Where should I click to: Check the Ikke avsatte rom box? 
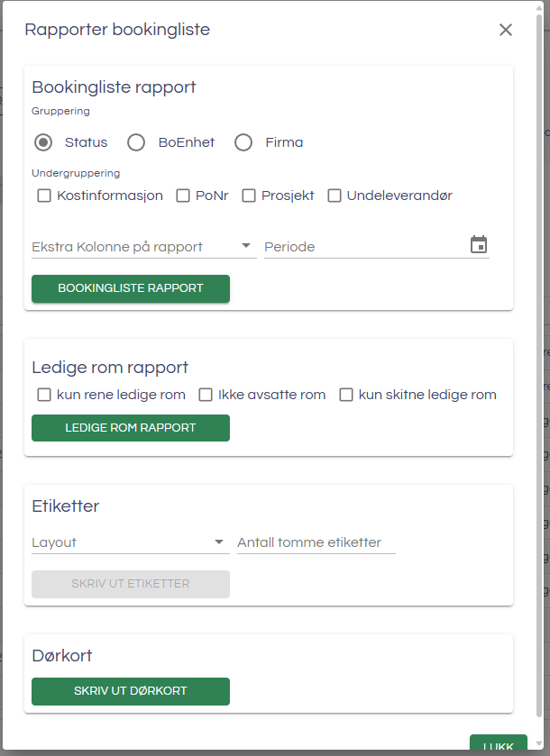[x=206, y=395]
